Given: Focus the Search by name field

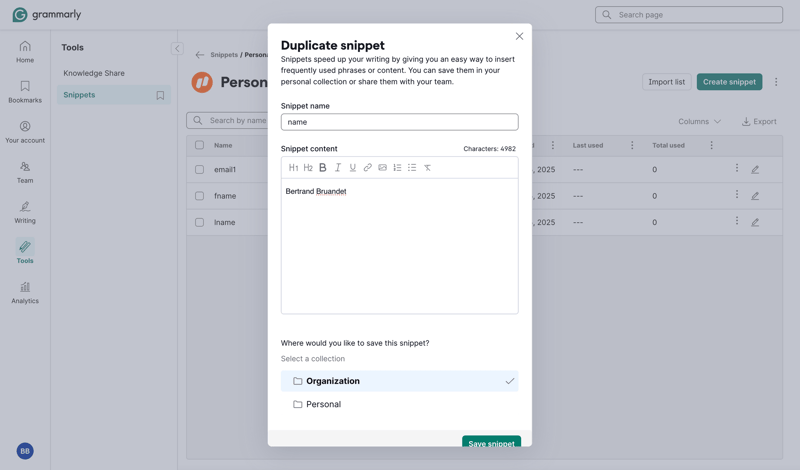Looking at the screenshot, I should (x=228, y=120).
